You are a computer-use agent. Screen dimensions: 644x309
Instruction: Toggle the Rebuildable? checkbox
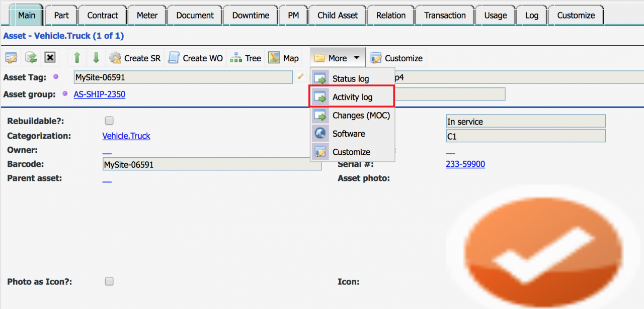tap(109, 121)
